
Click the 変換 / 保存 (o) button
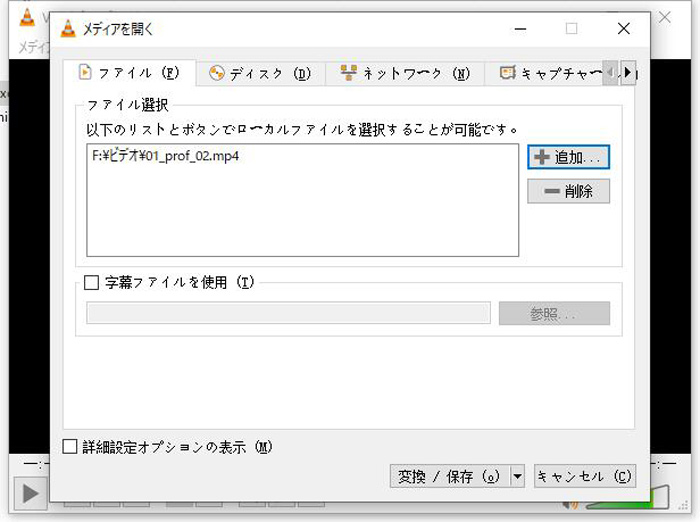[450, 476]
